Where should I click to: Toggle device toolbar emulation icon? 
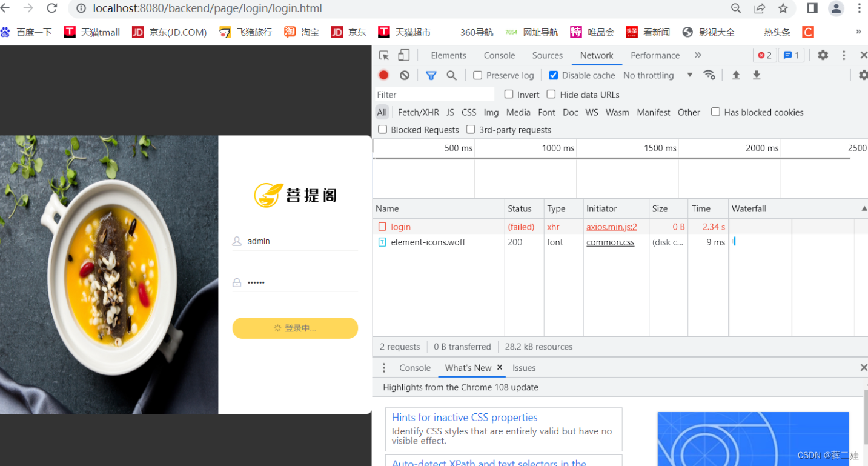403,55
